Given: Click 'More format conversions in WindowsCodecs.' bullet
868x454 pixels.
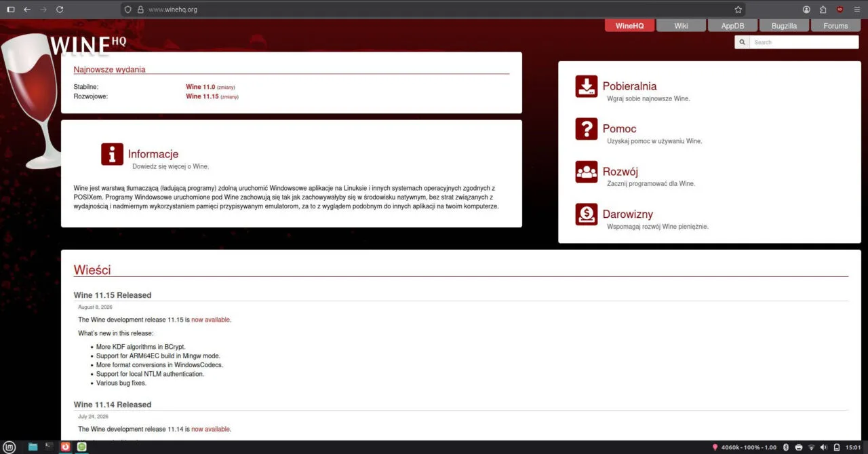Looking at the screenshot, I should point(159,365).
